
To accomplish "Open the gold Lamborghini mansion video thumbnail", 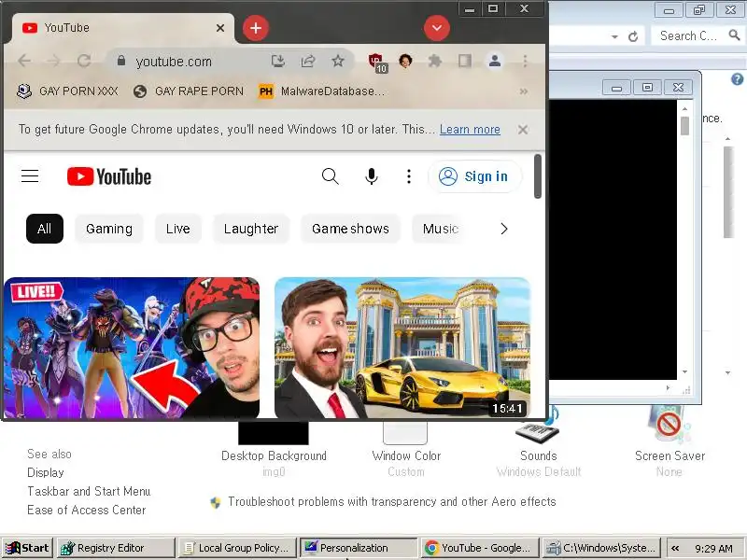I will coord(402,347).
